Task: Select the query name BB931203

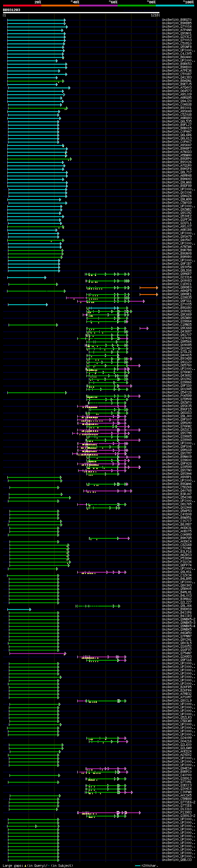Action: (x=11, y=10)
